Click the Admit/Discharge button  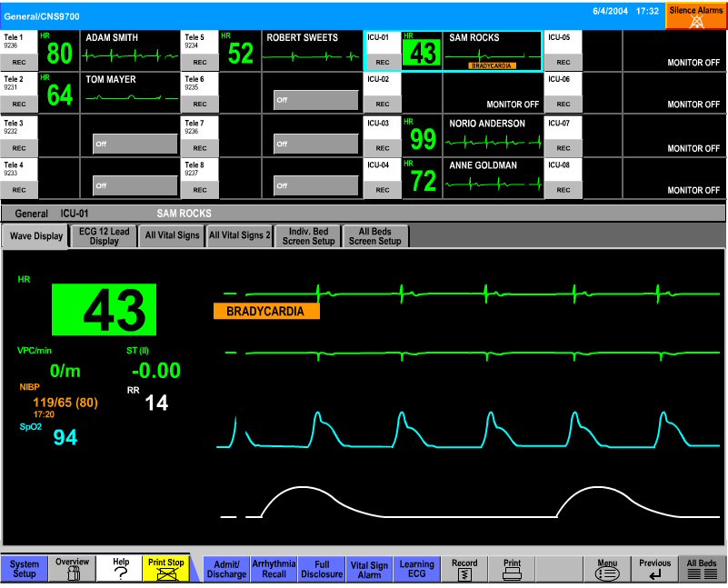[226, 569]
